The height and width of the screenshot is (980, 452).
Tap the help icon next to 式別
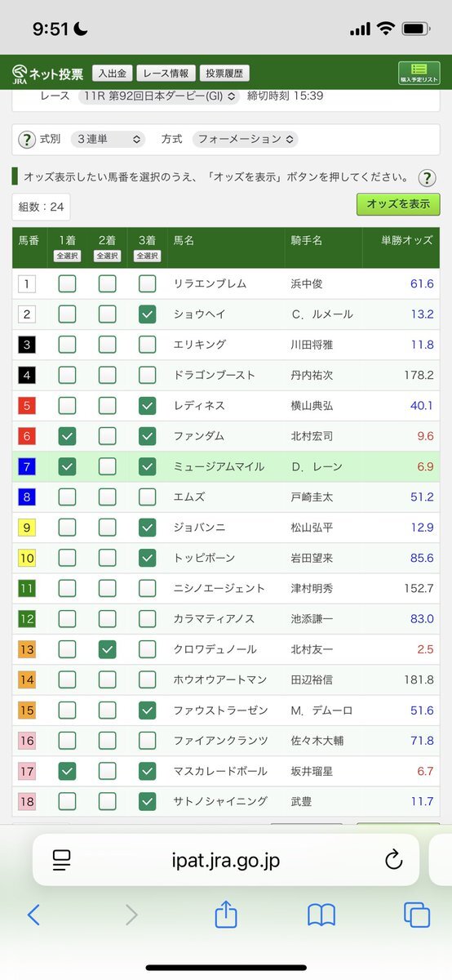27,139
